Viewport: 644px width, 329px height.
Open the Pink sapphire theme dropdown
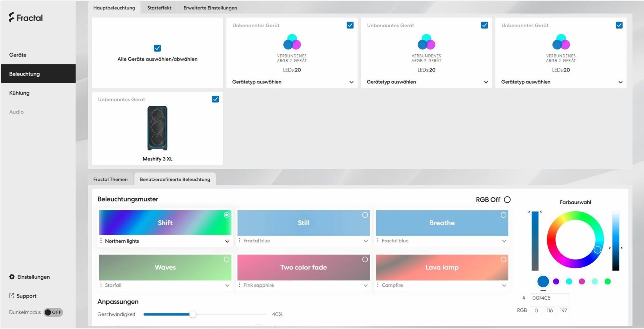(366, 285)
